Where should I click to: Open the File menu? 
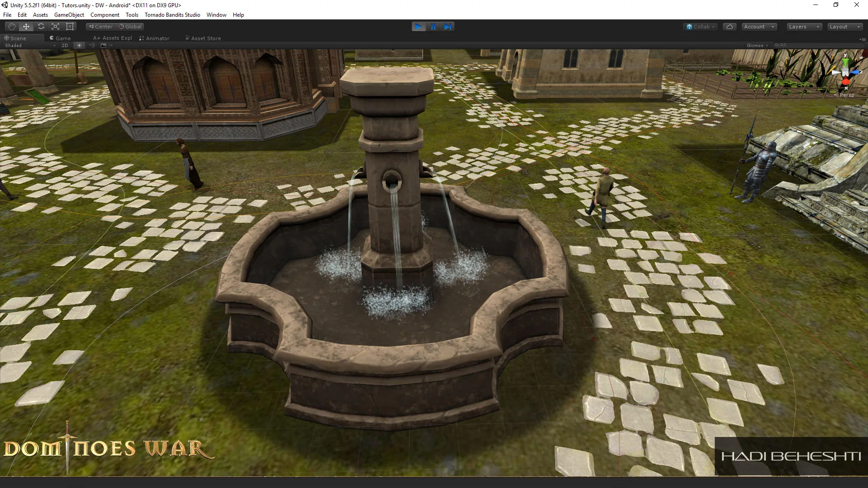7,15
